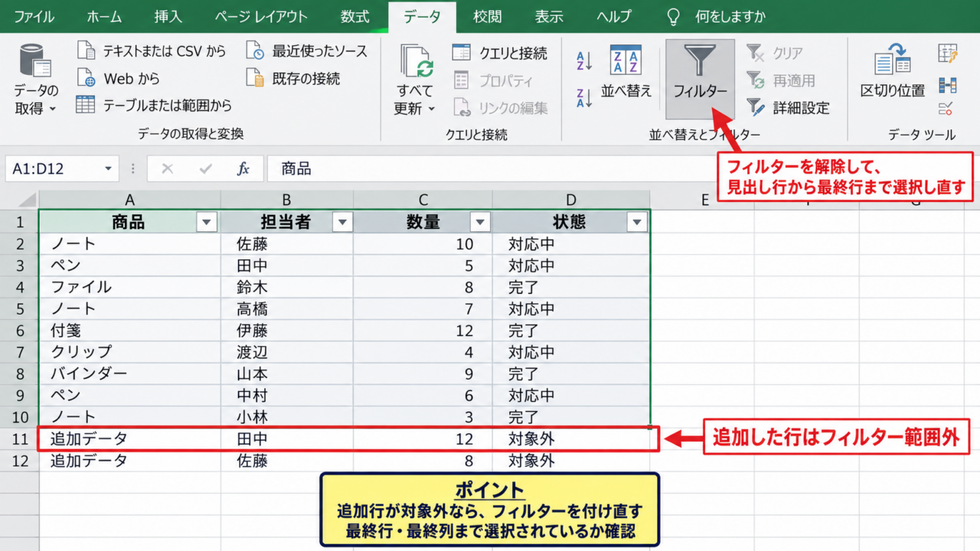The height and width of the screenshot is (551, 980).
Task: Open the 並べ替え sort dialog
Action: point(626,71)
